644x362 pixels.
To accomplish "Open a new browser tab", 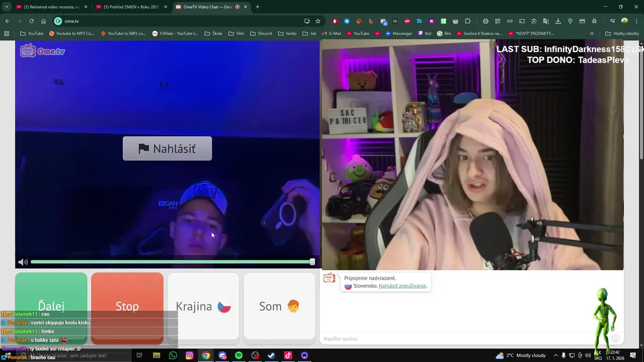I will coord(258,7).
